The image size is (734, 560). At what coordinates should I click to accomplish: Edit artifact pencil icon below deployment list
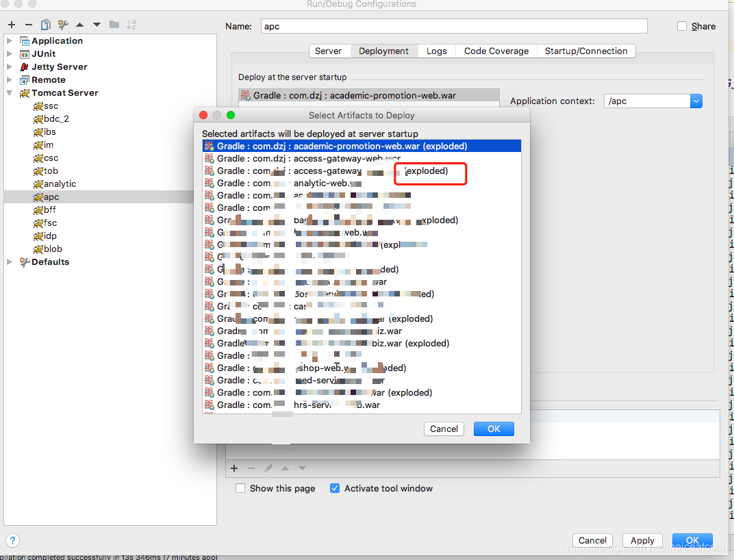268,468
